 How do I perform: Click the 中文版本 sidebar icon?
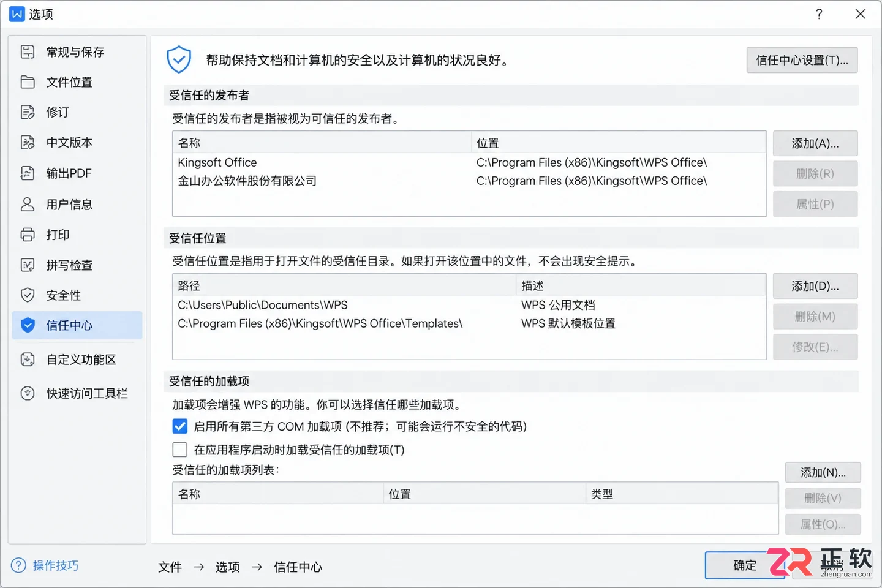click(x=28, y=143)
